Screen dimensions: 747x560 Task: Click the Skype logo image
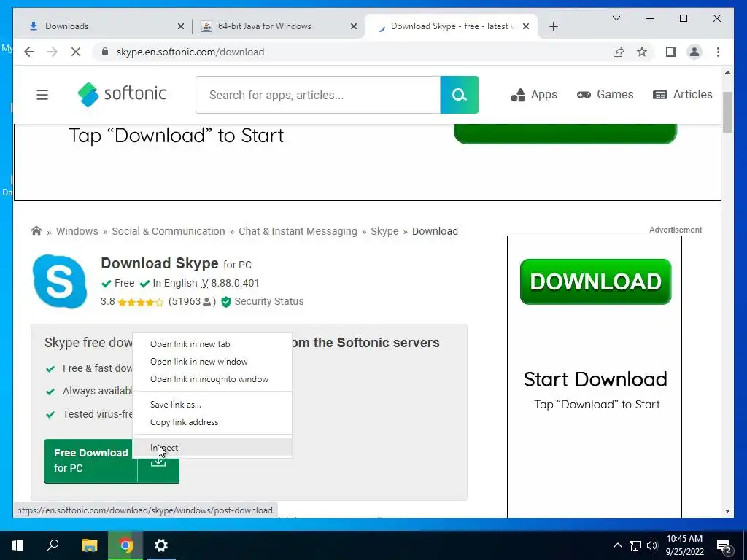(60, 281)
